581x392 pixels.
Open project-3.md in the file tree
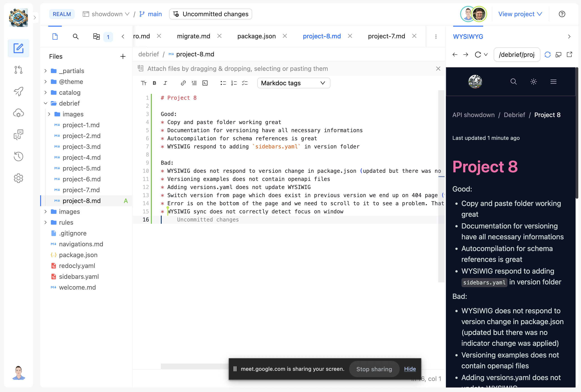click(x=81, y=147)
